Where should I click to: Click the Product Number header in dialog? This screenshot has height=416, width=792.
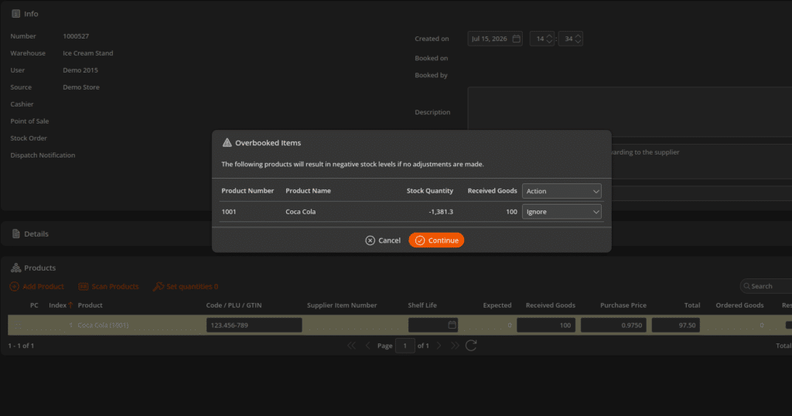[248, 191]
